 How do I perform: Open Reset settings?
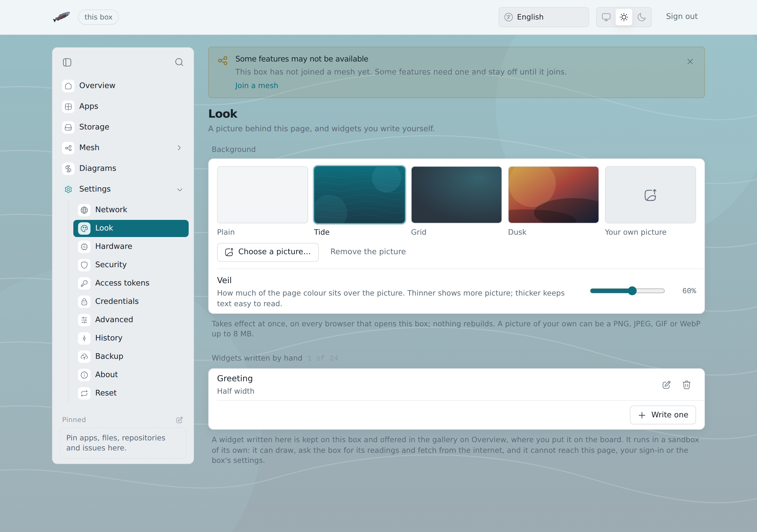131,393
